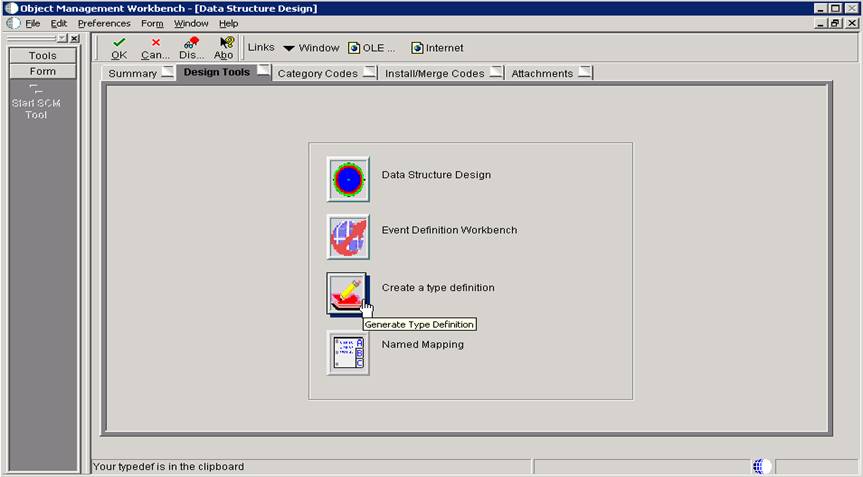Click the About toolbar icon
863x477 pixels.
click(224, 48)
